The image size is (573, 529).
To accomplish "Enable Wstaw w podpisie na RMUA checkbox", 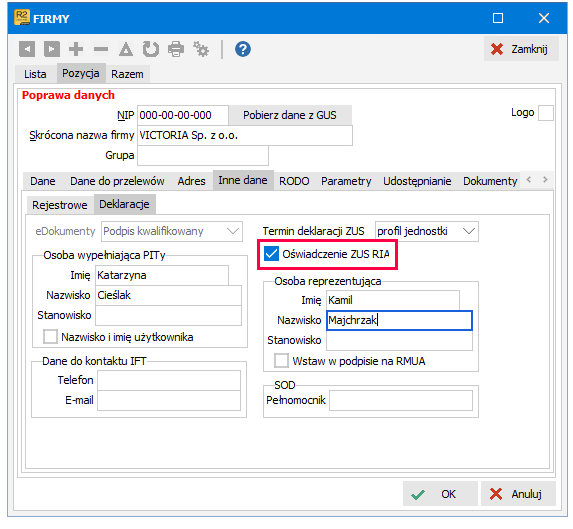I will 281,361.
